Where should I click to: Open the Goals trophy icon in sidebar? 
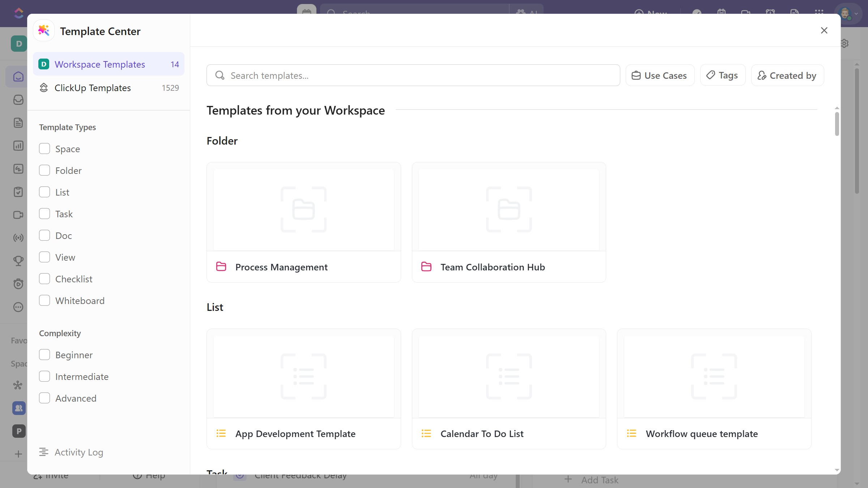[x=18, y=261]
